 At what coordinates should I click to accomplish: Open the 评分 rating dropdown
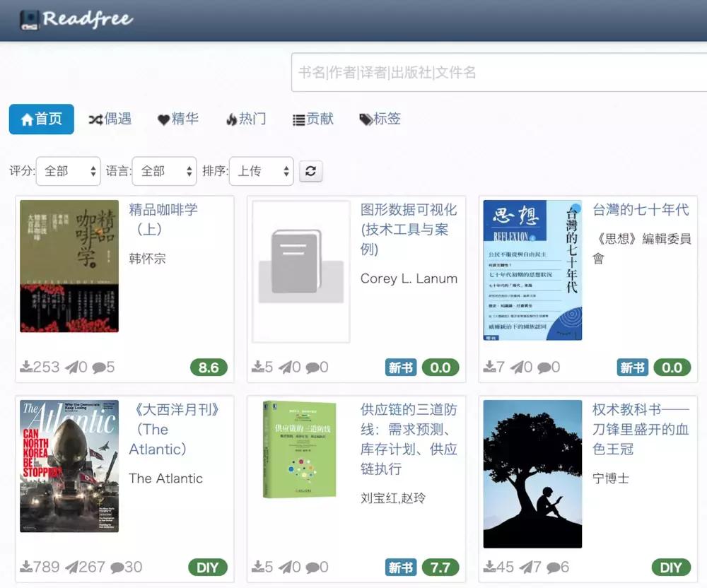[68, 171]
